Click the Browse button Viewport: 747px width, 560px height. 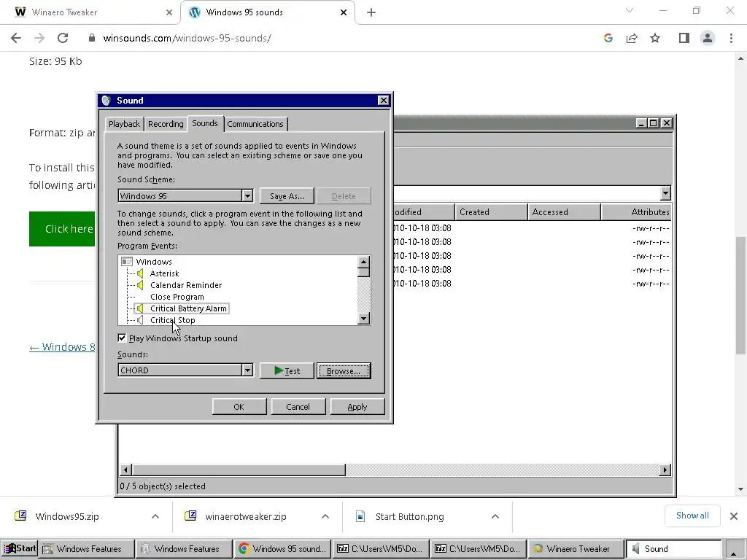tap(344, 371)
